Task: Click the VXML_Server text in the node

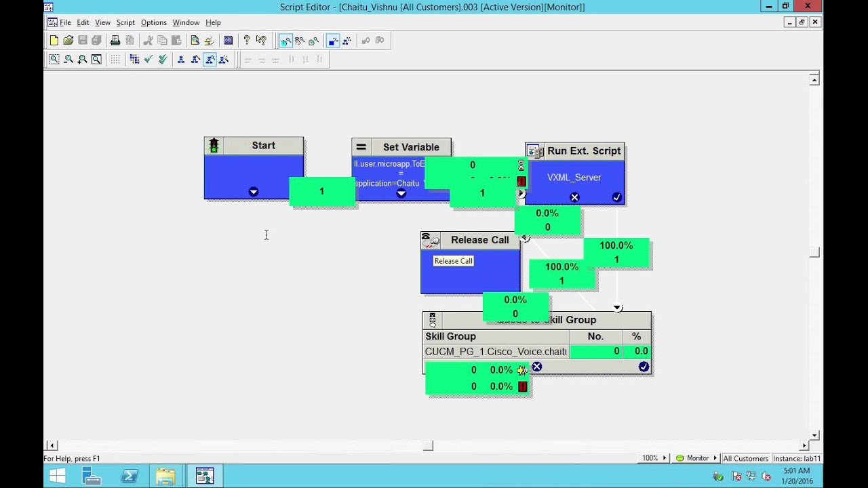Action: click(x=574, y=178)
